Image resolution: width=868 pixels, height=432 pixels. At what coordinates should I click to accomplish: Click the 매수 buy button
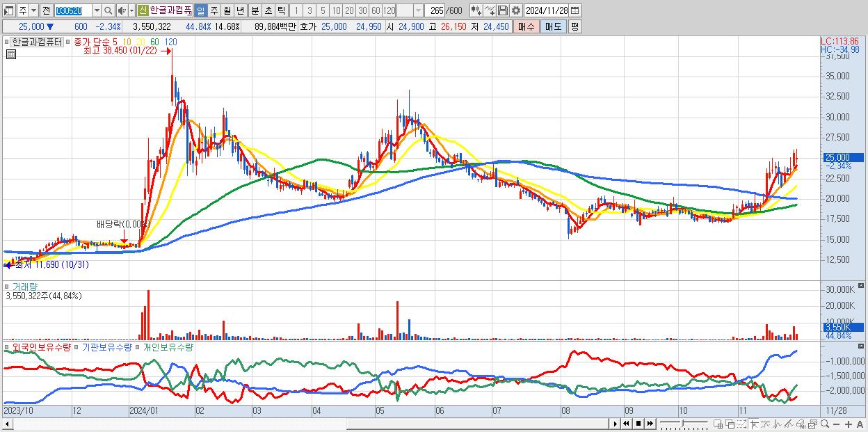pyautogui.click(x=527, y=26)
